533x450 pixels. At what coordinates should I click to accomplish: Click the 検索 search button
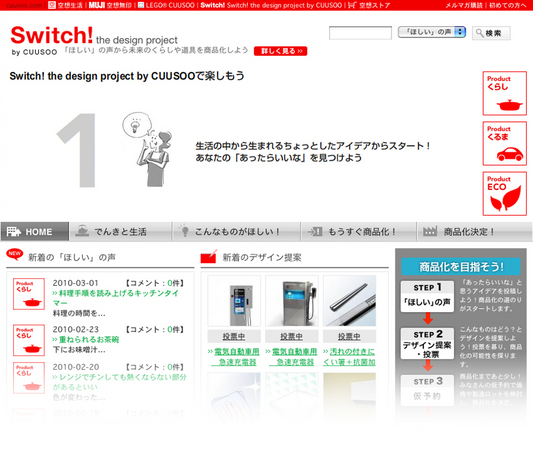coord(491,33)
